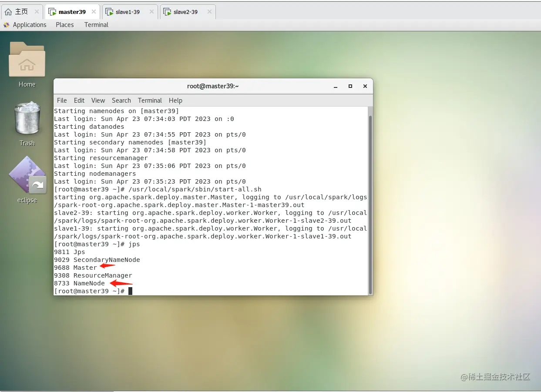Open the Search menu in terminal window
The width and height of the screenshot is (541, 392).
[x=121, y=100]
